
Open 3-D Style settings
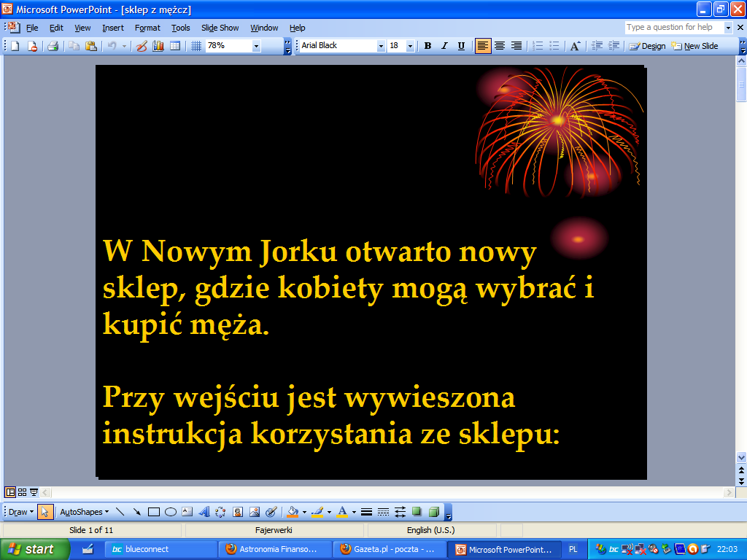(x=433, y=512)
